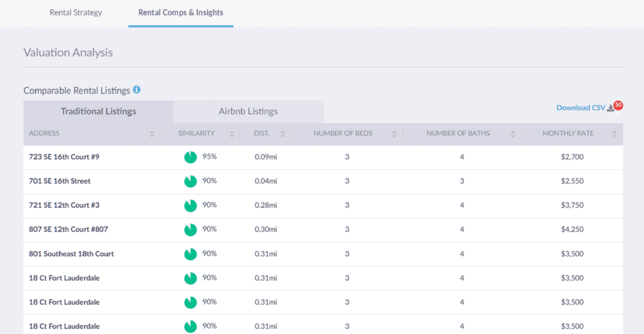Sort by Number of Beds sort arrows
Viewport: 644px width, 334px height.
[394, 134]
